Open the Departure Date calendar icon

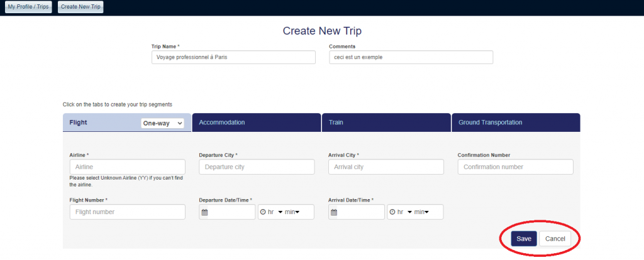point(204,212)
